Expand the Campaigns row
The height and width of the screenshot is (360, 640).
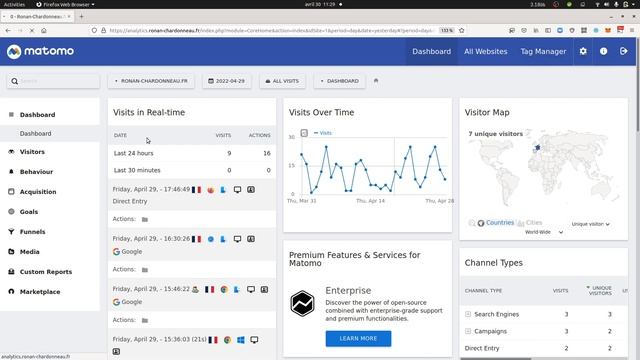coord(468,331)
